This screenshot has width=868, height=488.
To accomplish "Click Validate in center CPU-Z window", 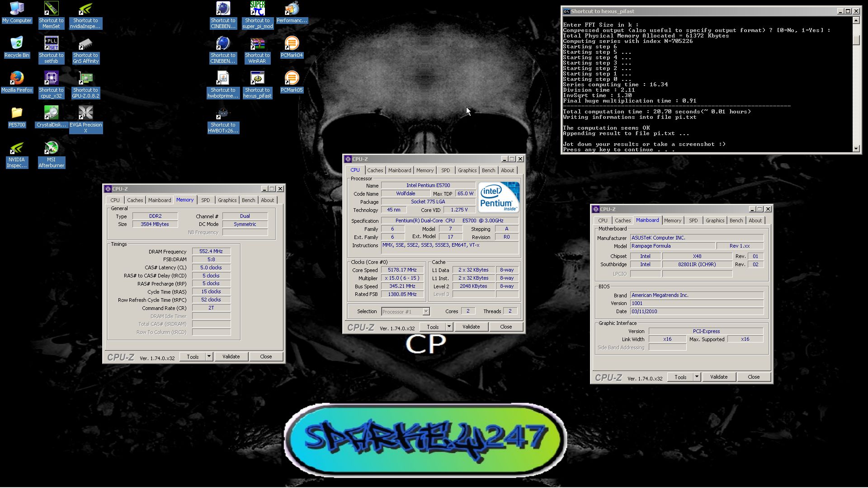I will tap(471, 327).
